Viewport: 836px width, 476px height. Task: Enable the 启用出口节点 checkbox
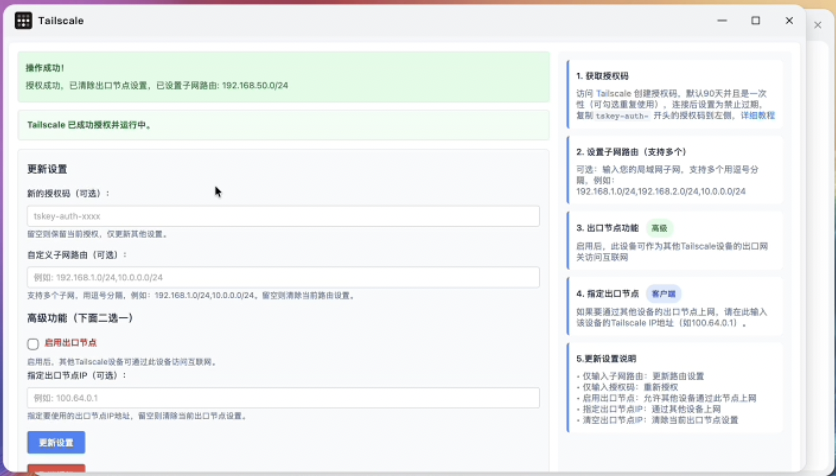point(33,343)
